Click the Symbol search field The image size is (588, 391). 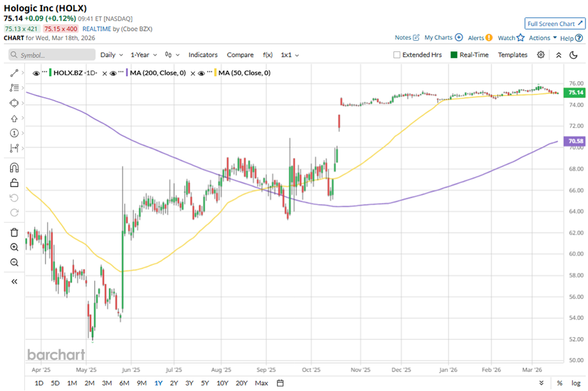pyautogui.click(x=52, y=54)
